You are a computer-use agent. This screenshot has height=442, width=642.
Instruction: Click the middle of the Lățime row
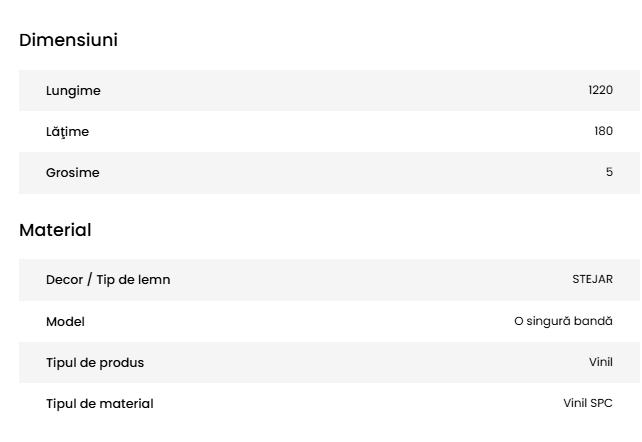(x=330, y=132)
